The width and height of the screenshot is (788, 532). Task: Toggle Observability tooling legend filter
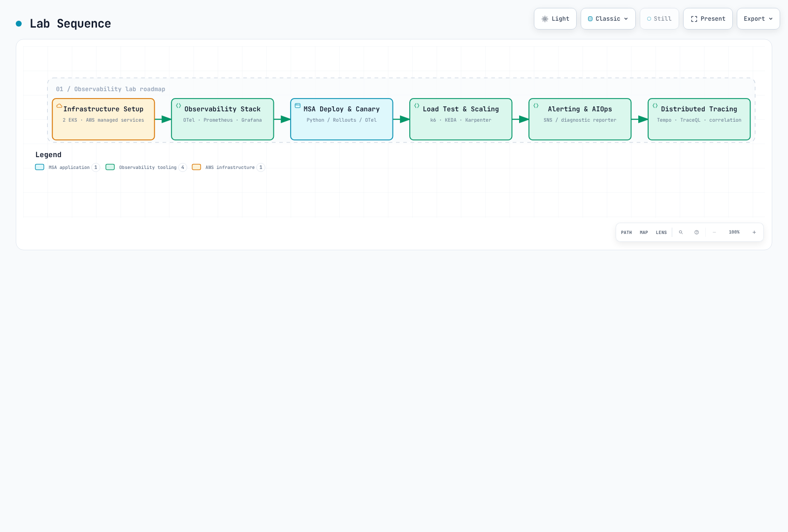[146, 167]
